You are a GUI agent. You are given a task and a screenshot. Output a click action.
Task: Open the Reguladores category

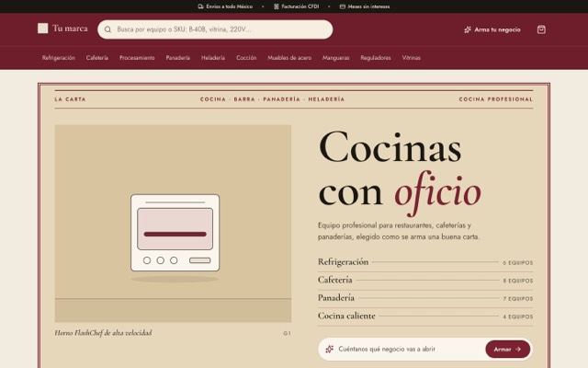pyautogui.click(x=376, y=57)
